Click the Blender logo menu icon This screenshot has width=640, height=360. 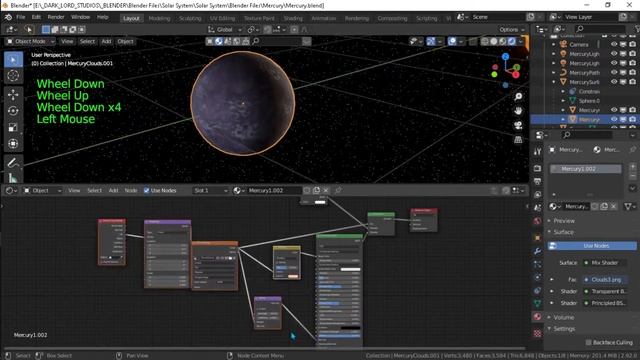coord(8,17)
